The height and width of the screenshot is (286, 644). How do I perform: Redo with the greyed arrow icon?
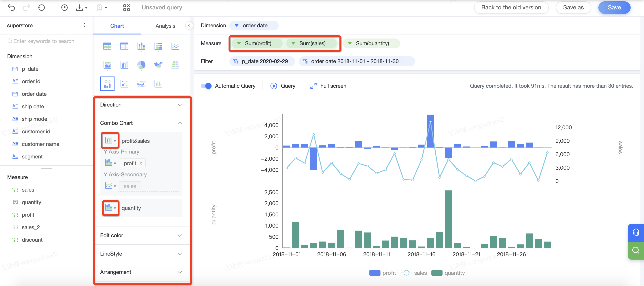click(26, 8)
